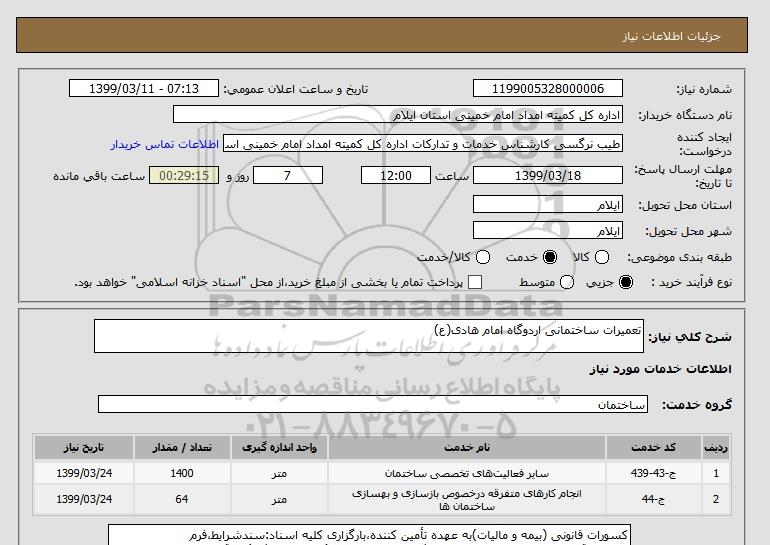Click the delivery city field ایلام

click(548, 231)
